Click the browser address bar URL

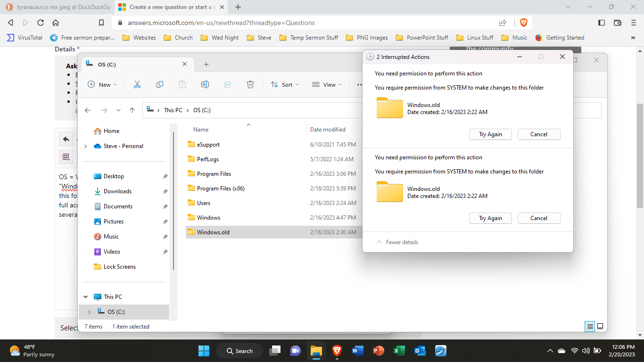pos(221,23)
